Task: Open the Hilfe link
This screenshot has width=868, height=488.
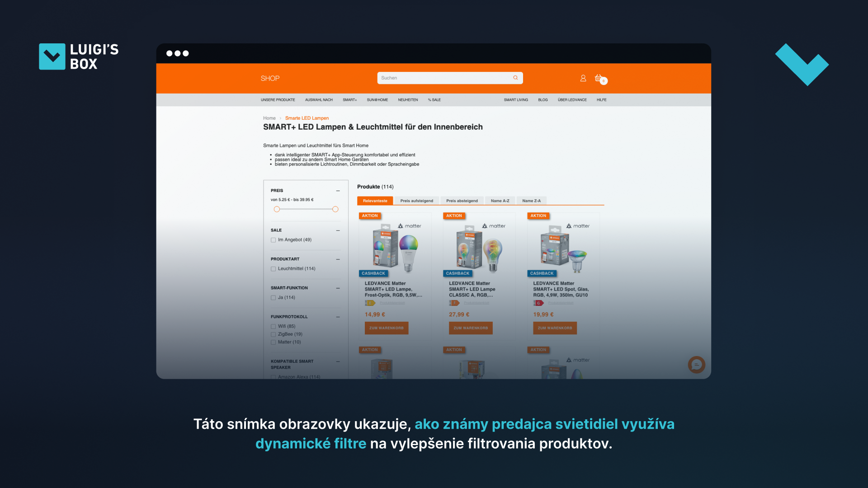Action: pos(601,100)
